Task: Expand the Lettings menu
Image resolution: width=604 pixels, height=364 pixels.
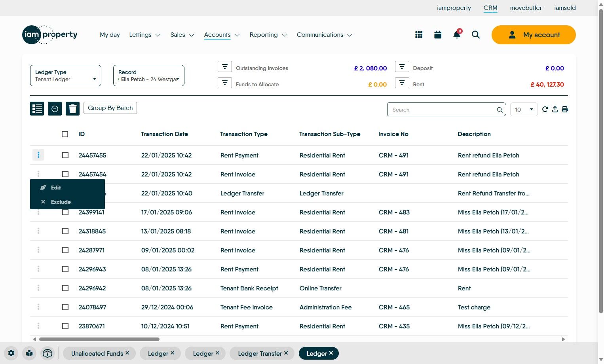Action: [145, 35]
